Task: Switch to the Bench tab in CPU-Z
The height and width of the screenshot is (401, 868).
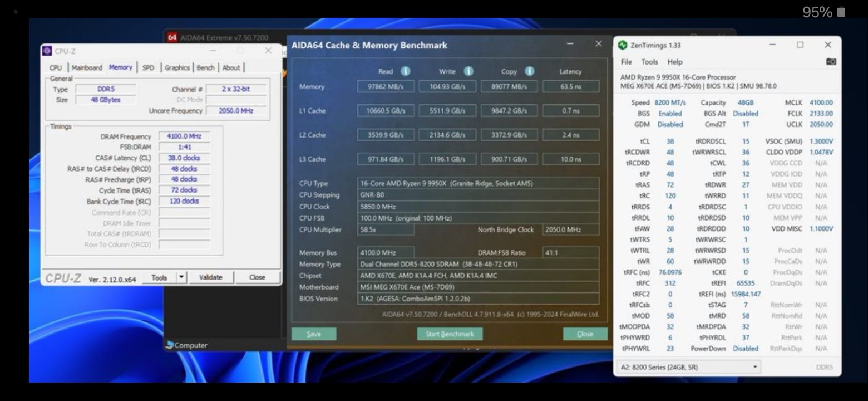Action: point(205,67)
